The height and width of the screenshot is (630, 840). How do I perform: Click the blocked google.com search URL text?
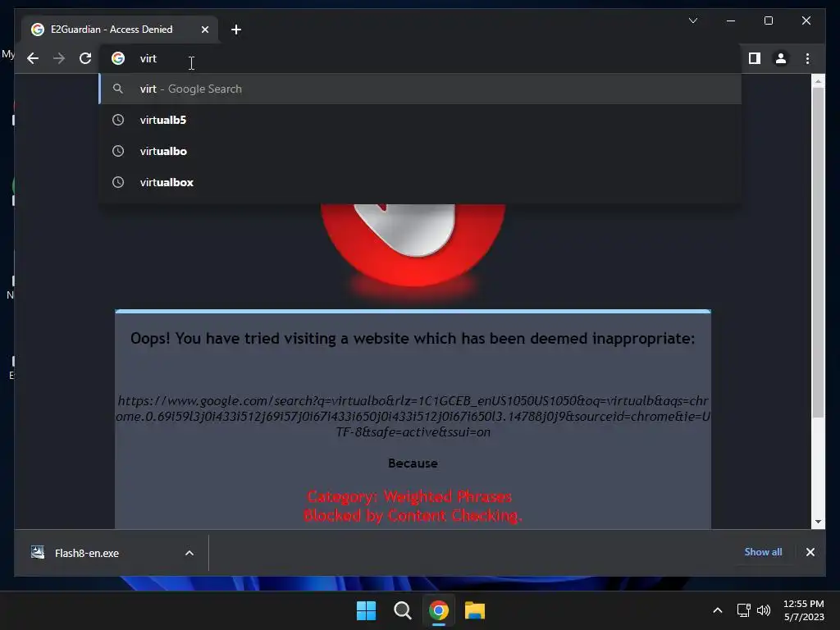coord(413,416)
